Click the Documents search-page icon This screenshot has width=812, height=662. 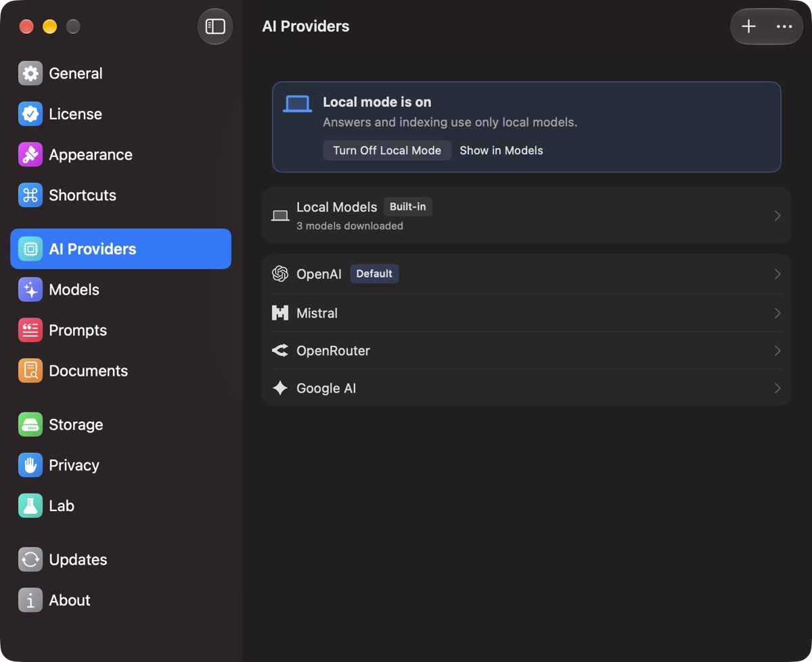tap(30, 371)
